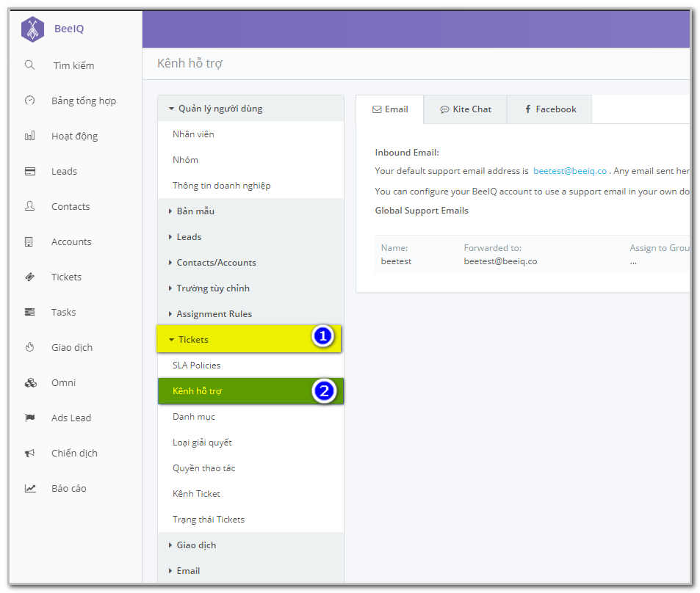Click the envelope icon on Email tab

(x=378, y=109)
